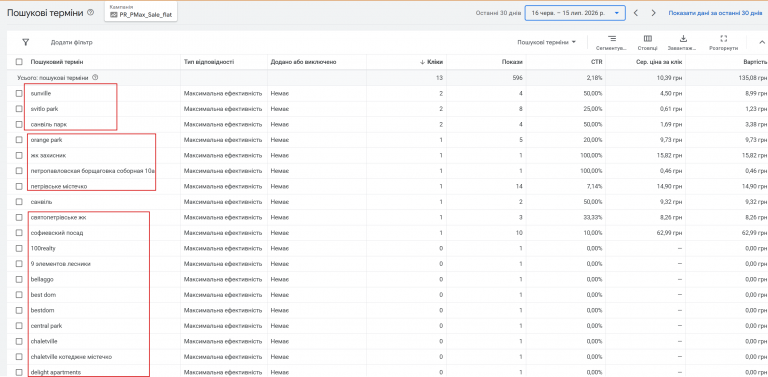Viewport: 768px width, 377px height.
Task: Click Показати дані за останні 30 днів
Action: coord(715,13)
